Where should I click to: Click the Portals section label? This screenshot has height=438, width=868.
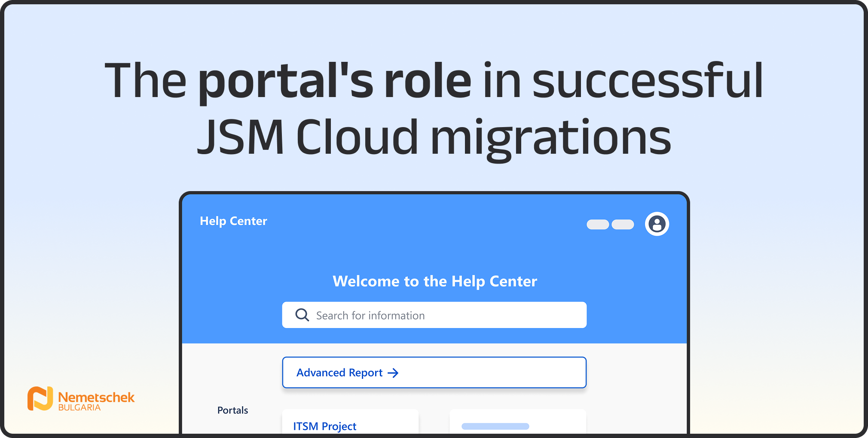[232, 410]
